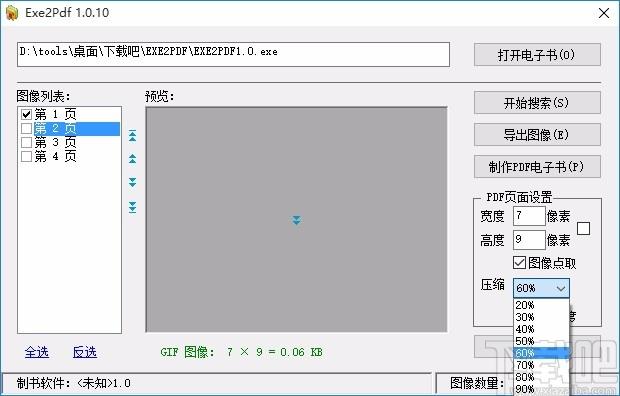Toggle the 图像点取 checkbox
The image size is (620, 396).
point(519,263)
